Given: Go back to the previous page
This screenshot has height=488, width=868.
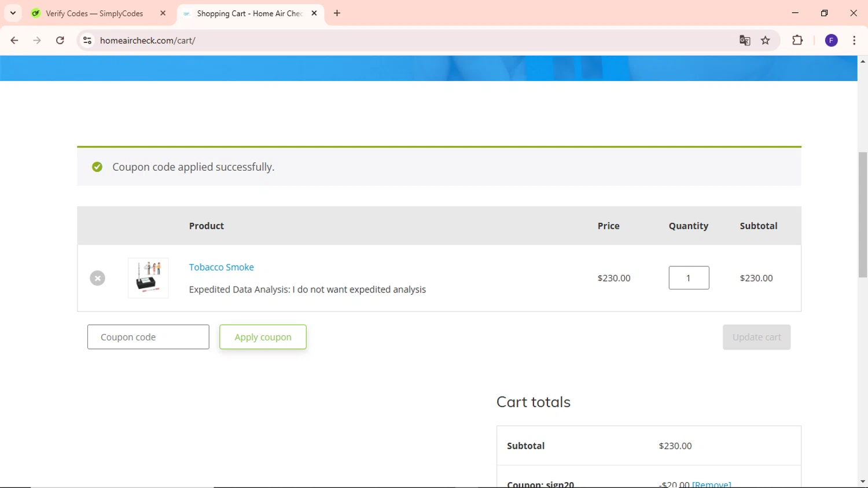Looking at the screenshot, I should (14, 41).
